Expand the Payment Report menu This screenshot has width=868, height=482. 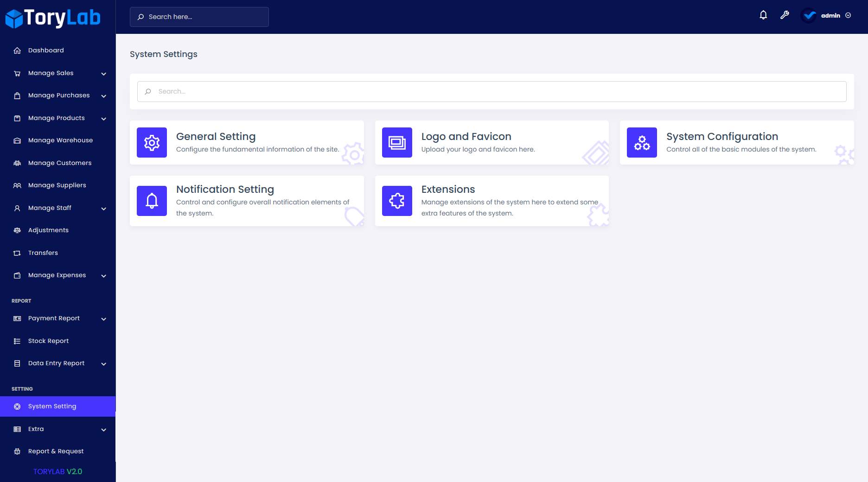pos(53,318)
